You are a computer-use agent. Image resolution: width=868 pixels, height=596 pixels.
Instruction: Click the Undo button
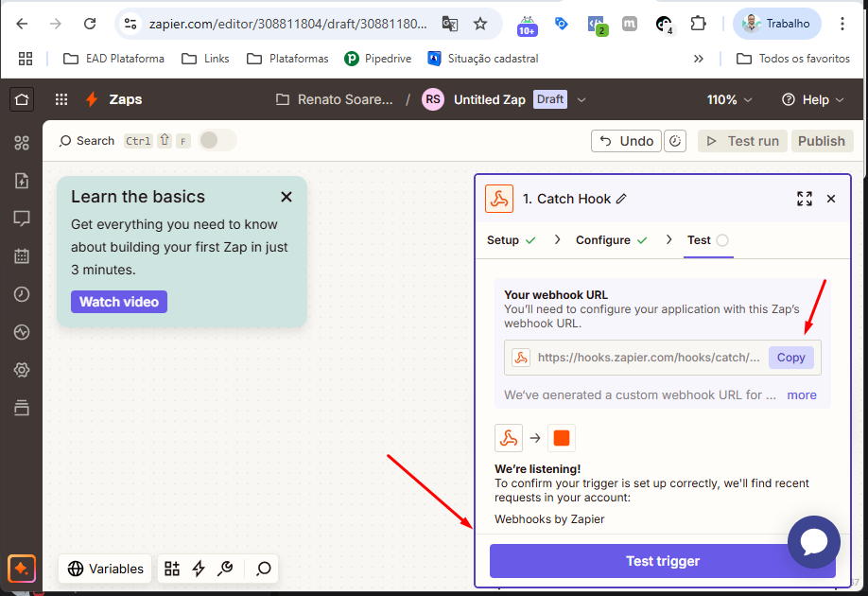(x=626, y=141)
